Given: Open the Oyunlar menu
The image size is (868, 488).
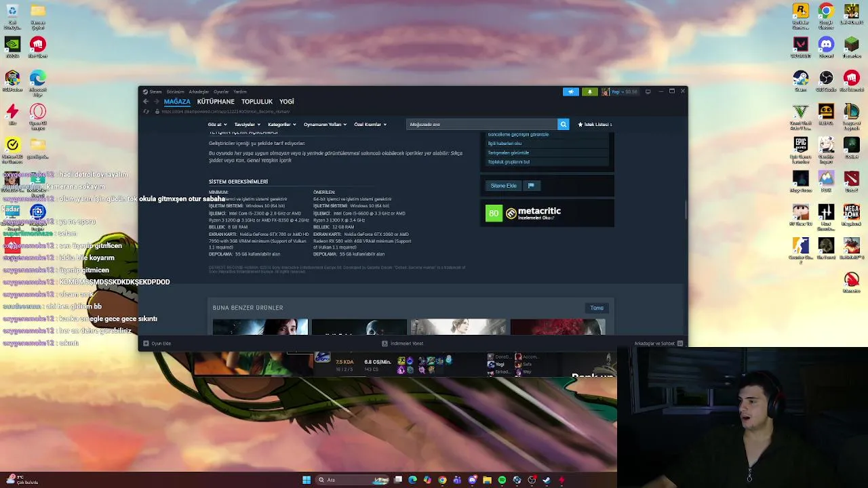Looking at the screenshot, I should click(x=221, y=91).
